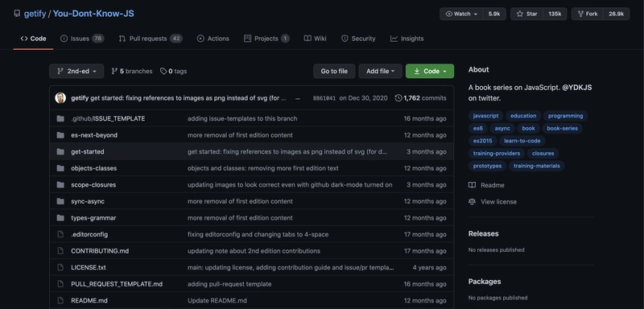Click the scale icon next to View license
Screen dimensions: 644x309
[472, 202]
